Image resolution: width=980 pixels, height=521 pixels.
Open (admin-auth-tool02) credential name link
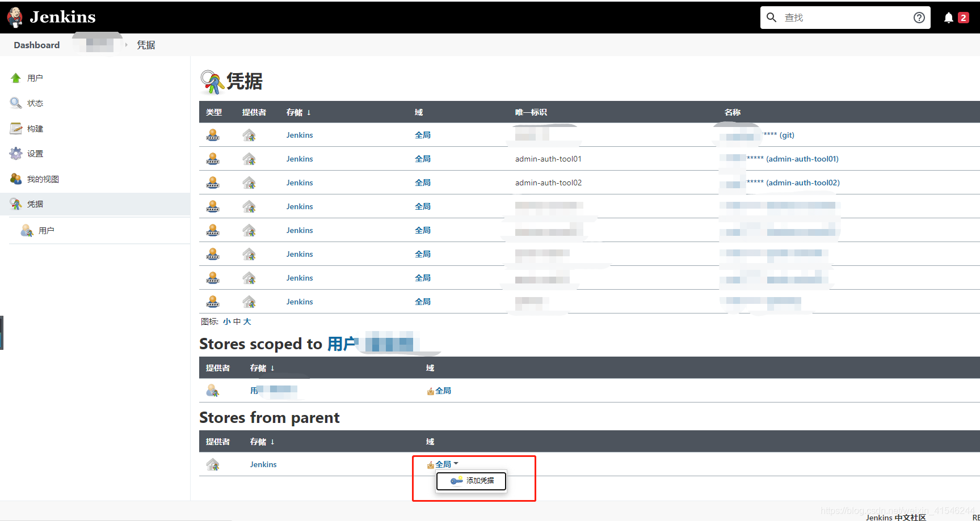[x=803, y=183]
